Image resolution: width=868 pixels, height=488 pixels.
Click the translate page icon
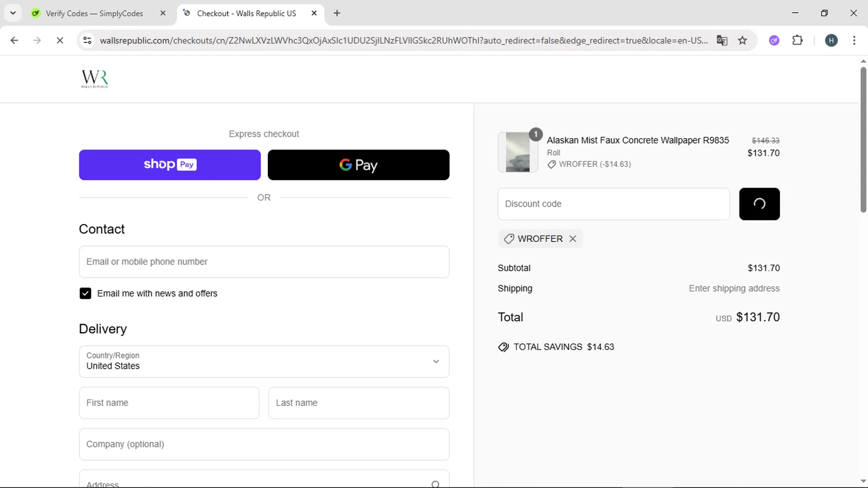click(x=722, y=41)
